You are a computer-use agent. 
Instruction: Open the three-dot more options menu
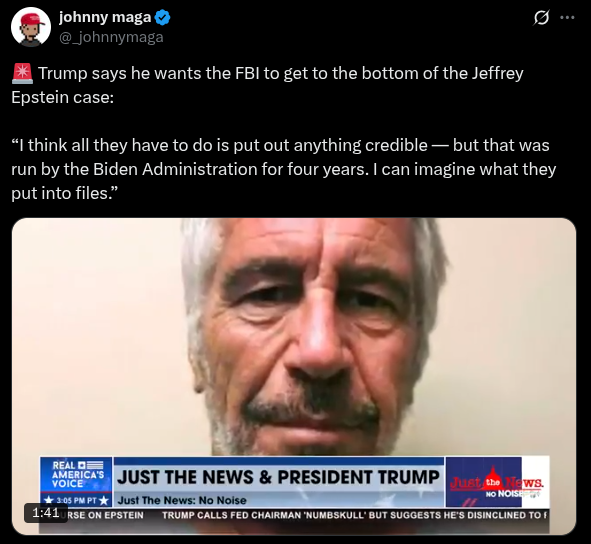[567, 17]
